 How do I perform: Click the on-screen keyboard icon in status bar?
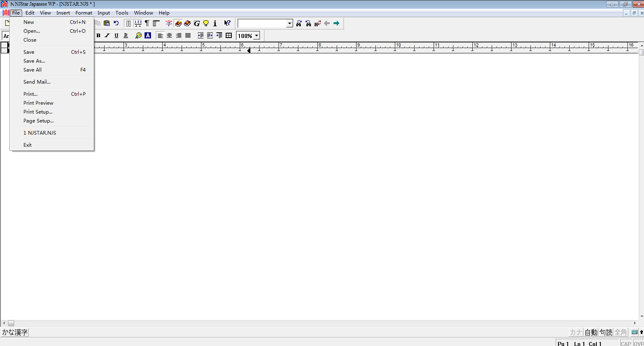(634, 332)
